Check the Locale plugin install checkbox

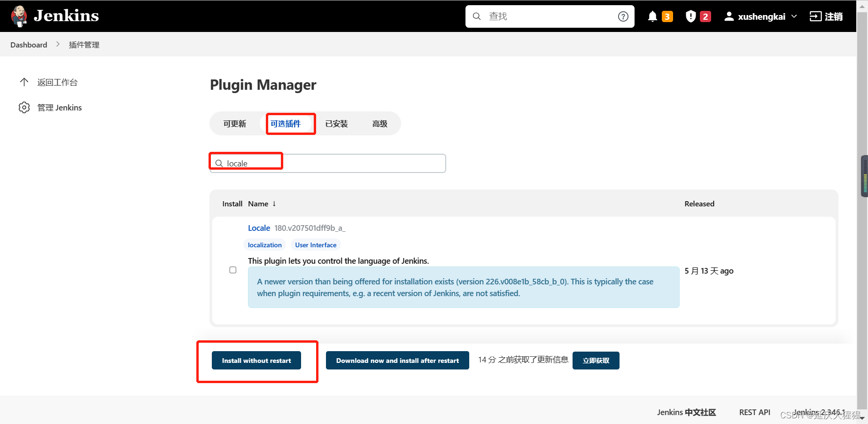click(232, 270)
